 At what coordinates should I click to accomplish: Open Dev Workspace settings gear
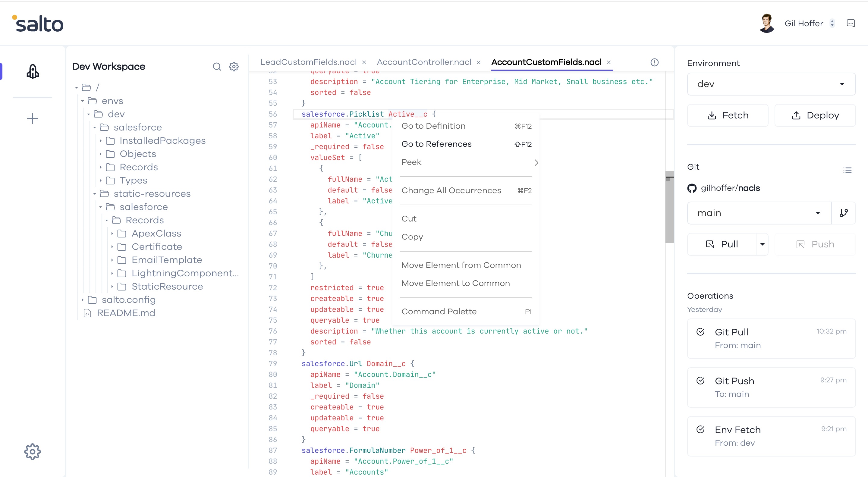pyautogui.click(x=234, y=66)
